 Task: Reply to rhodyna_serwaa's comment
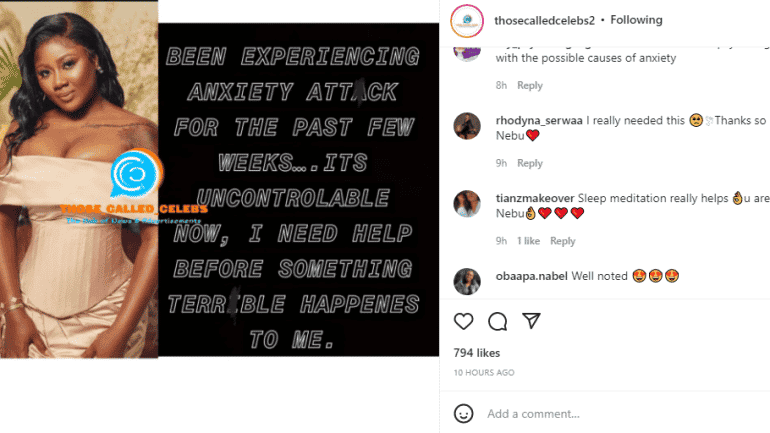point(529,163)
